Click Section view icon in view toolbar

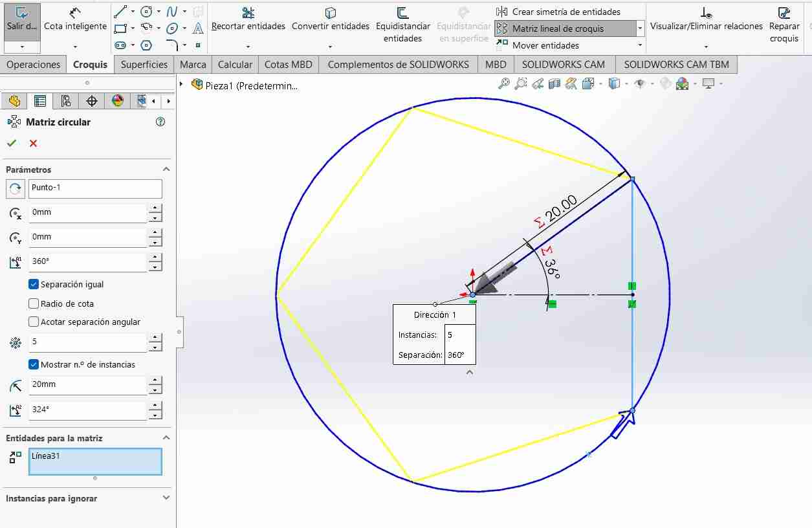point(554,83)
